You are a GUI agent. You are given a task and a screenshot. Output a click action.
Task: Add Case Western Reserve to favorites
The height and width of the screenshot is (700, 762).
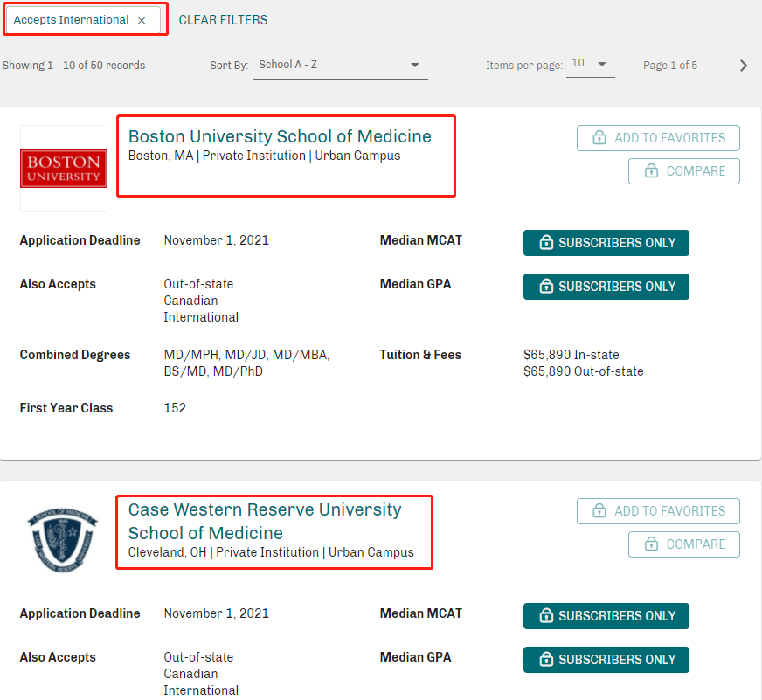(x=658, y=511)
